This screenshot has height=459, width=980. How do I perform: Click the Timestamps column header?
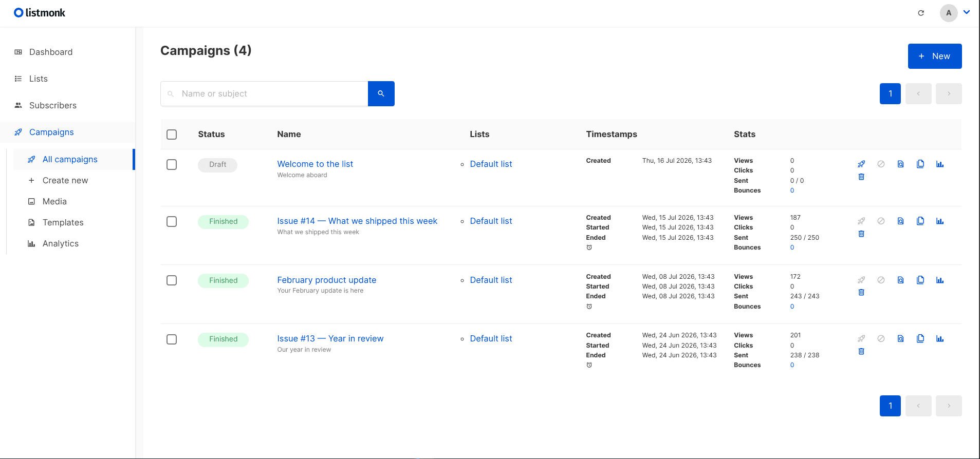click(612, 134)
